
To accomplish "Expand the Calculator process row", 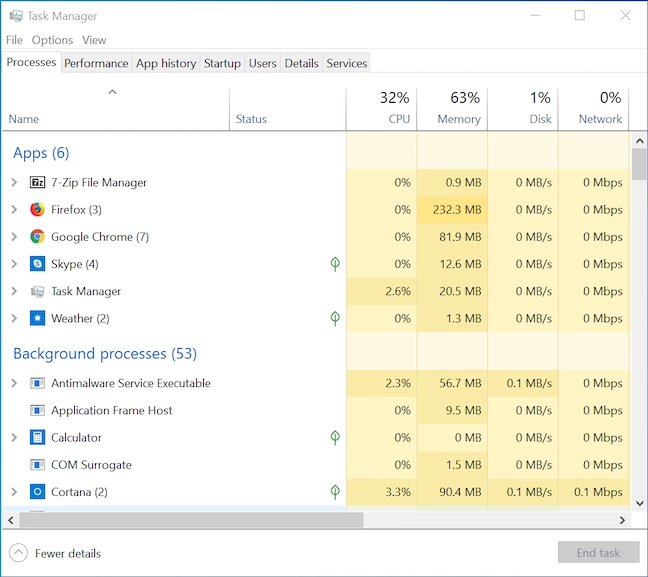I will (14, 437).
